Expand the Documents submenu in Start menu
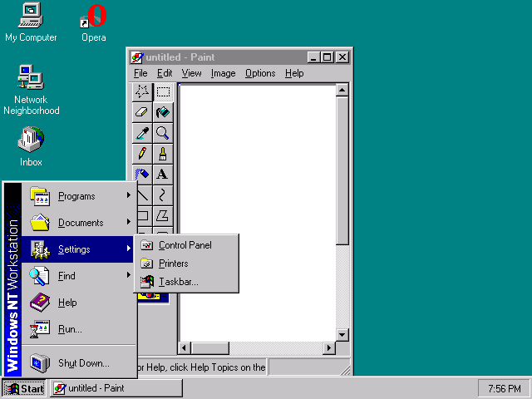The height and width of the screenshot is (399, 532). pyautogui.click(x=78, y=223)
